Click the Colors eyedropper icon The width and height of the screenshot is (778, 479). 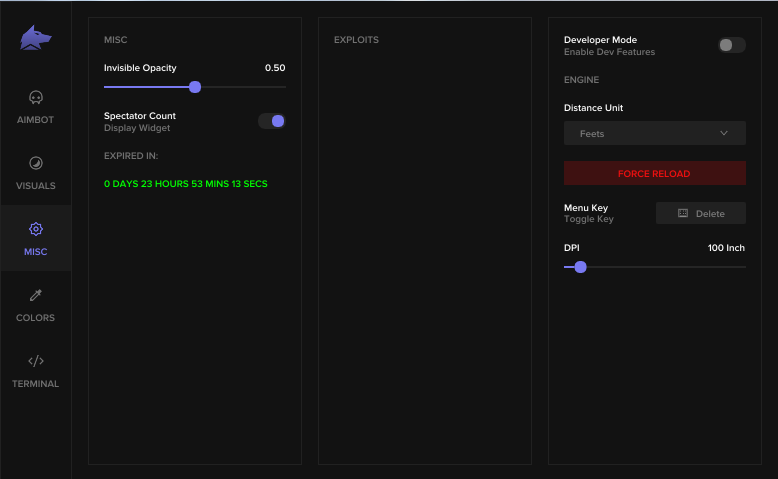pos(36,296)
